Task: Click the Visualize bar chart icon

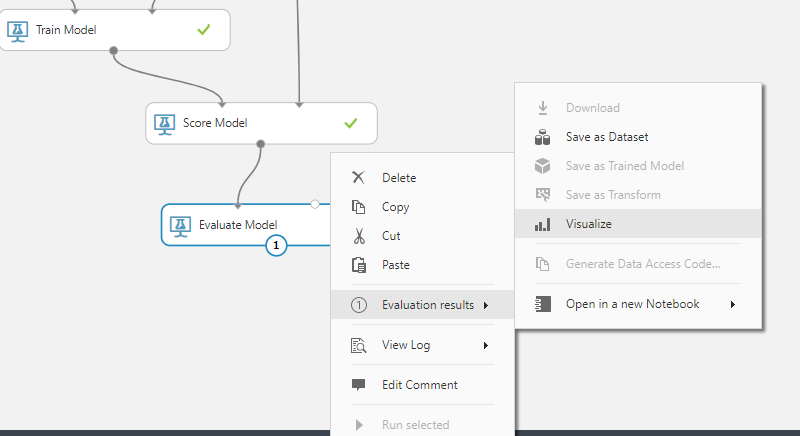Action: tap(542, 224)
